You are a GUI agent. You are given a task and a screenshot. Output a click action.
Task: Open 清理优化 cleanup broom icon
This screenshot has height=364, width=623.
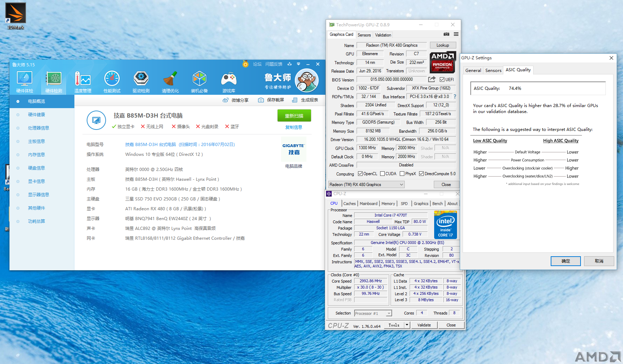click(170, 82)
